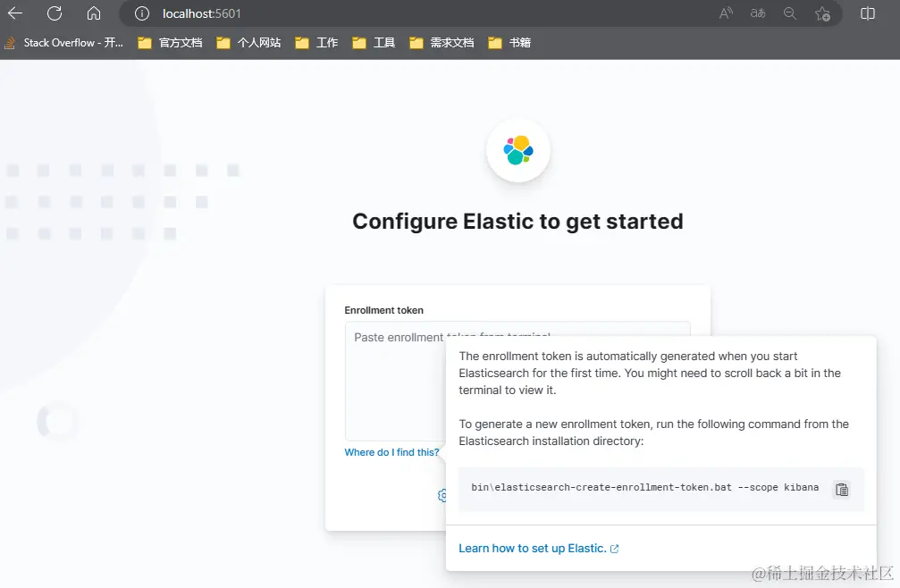Reload the page with the refresh icon
Image resolution: width=900 pixels, height=588 pixels.
point(55,13)
